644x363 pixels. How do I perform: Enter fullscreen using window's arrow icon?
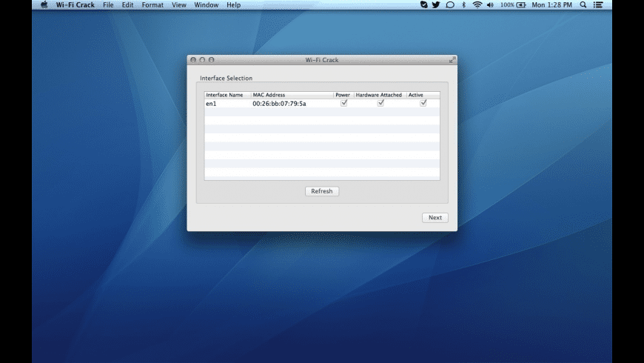pyautogui.click(x=452, y=59)
